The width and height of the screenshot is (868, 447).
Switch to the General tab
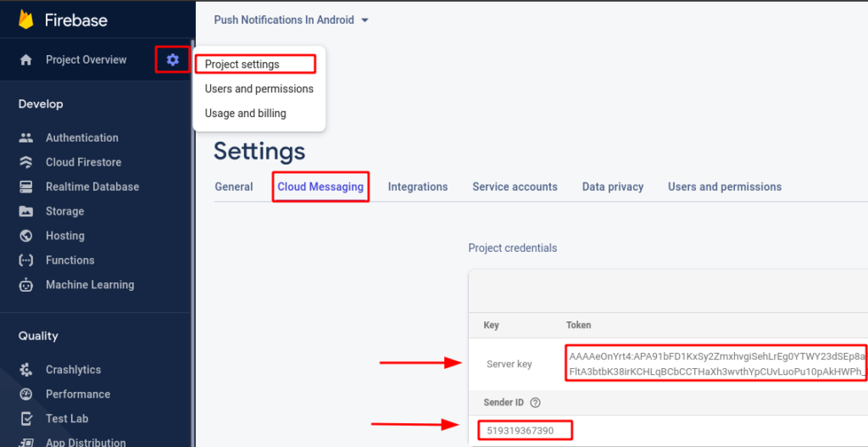point(234,187)
